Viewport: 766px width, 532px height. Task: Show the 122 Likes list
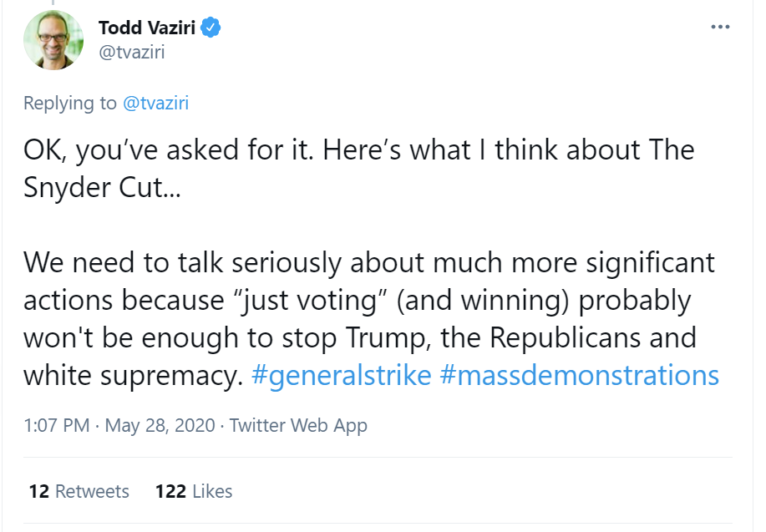[x=194, y=491]
